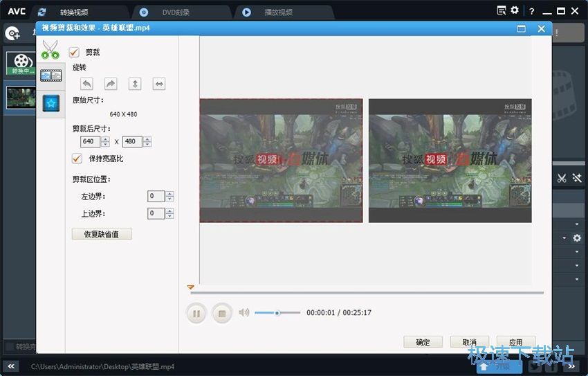Toggle the 剪裁 crop checkbox
This screenshot has height=376, width=588.
pos(74,52)
